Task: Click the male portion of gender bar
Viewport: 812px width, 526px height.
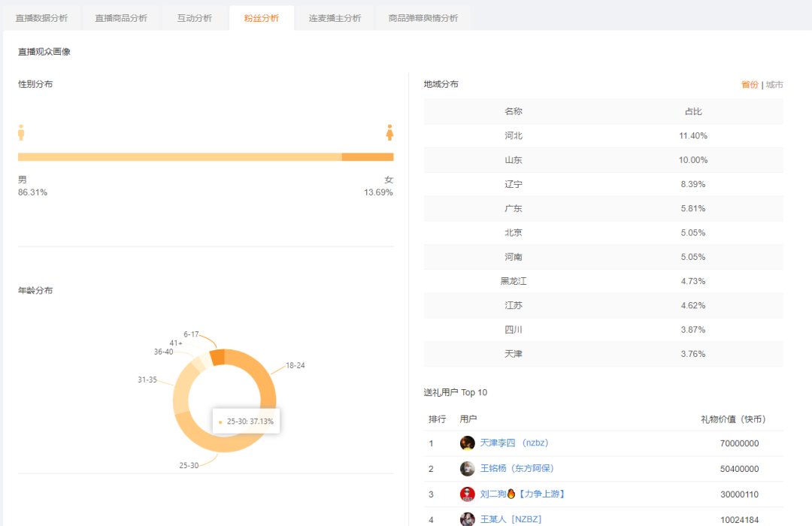Action: (x=180, y=157)
